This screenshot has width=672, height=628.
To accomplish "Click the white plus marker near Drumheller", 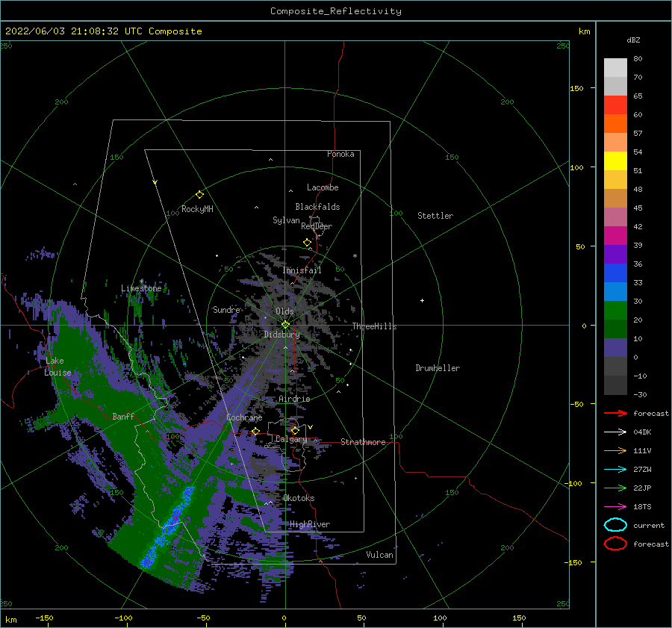I will 422,300.
